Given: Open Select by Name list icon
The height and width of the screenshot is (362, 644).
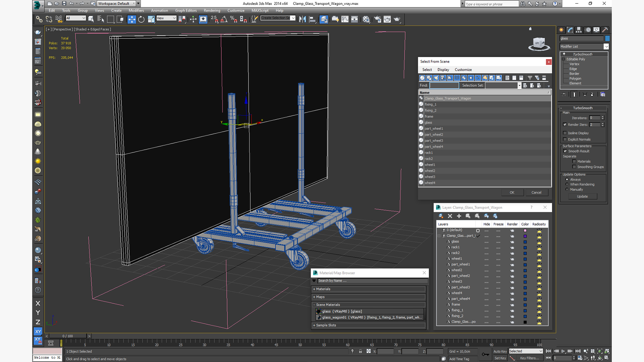Looking at the screenshot, I should tap(101, 19).
